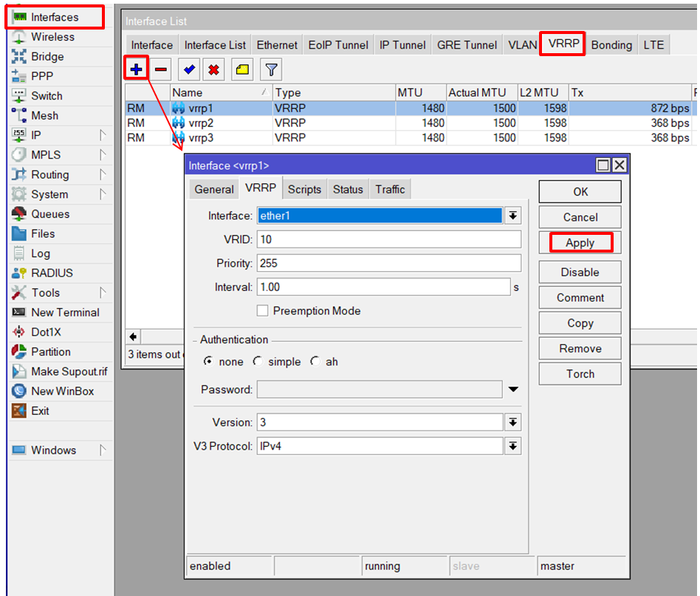
Task: Select the vrrp2 row in the list
Action: (201, 123)
